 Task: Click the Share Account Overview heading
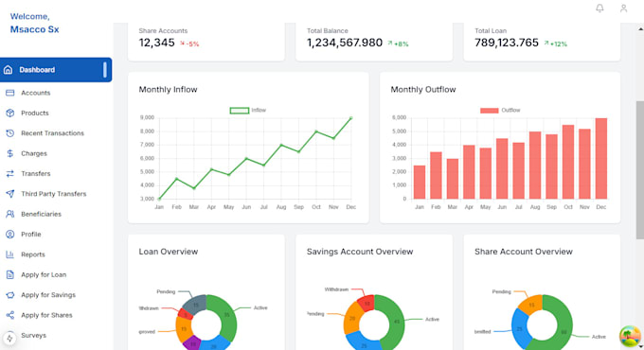(524, 252)
